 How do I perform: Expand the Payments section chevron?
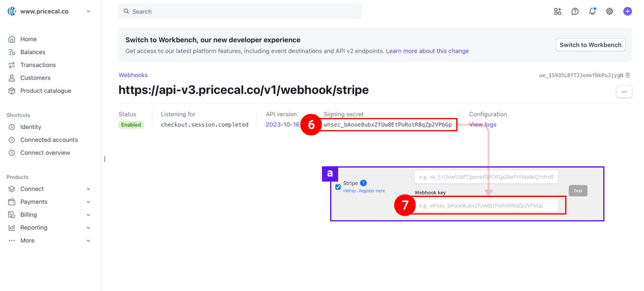pyautogui.click(x=88, y=202)
